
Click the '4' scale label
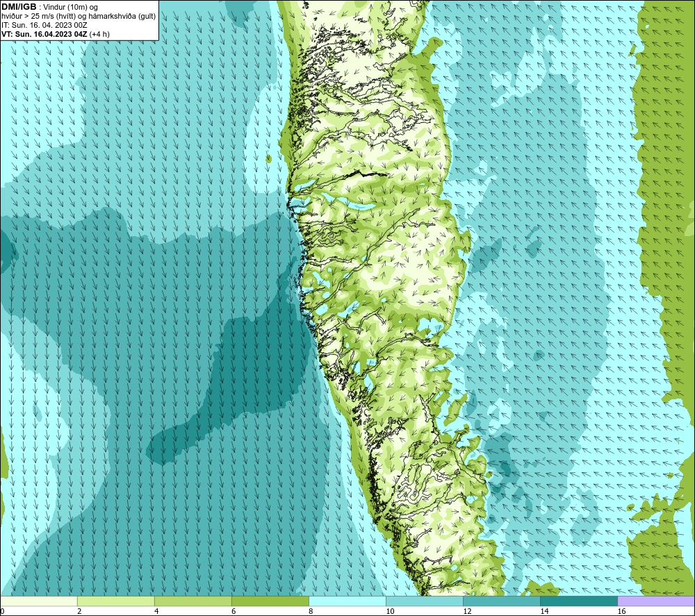pyautogui.click(x=156, y=611)
